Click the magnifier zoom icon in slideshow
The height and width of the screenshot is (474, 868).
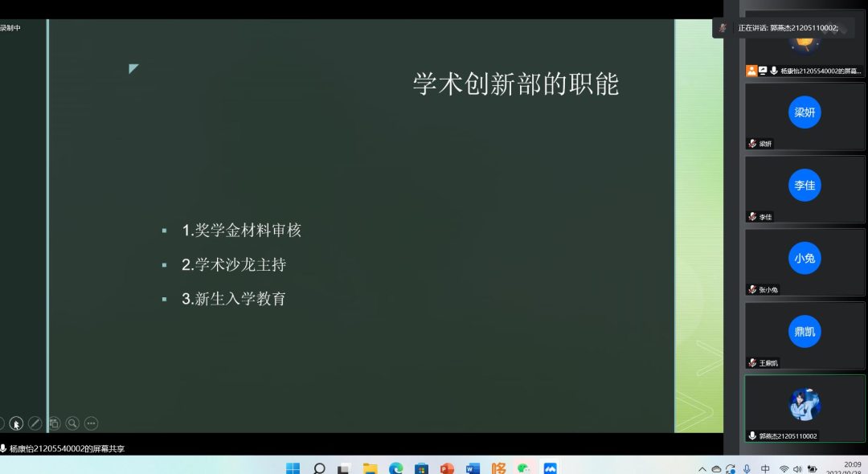coord(72,423)
